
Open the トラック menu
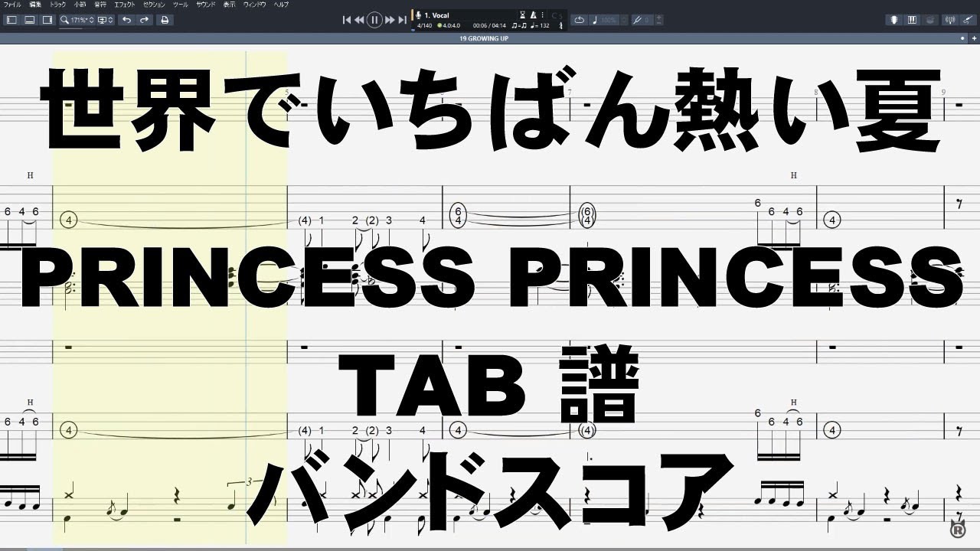click(57, 5)
